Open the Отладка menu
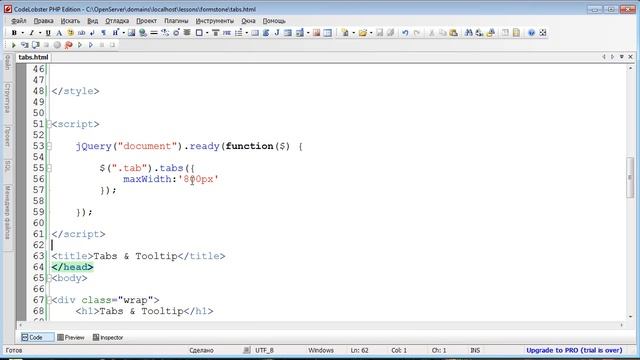Image resolution: width=640 pixels, height=360 pixels. [117, 21]
